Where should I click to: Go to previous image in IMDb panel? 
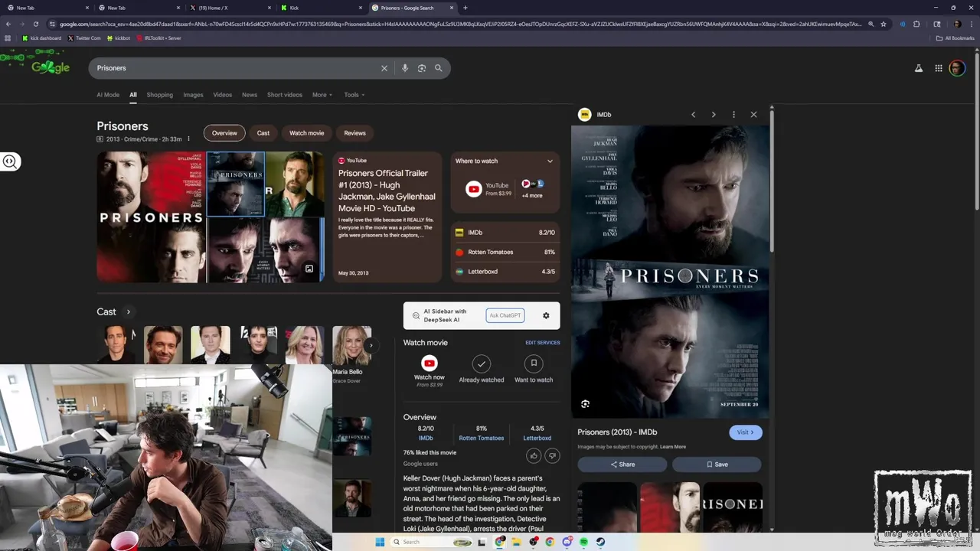tap(694, 115)
